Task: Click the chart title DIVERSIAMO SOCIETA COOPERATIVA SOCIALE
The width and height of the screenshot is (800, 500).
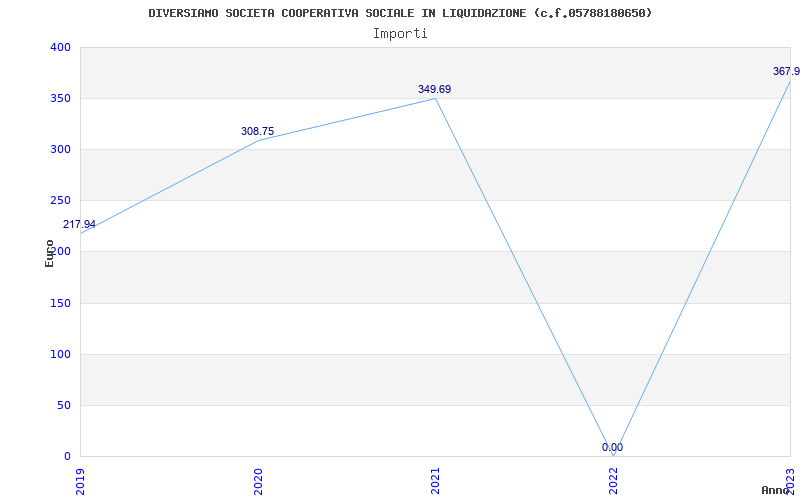Action: coord(400,13)
